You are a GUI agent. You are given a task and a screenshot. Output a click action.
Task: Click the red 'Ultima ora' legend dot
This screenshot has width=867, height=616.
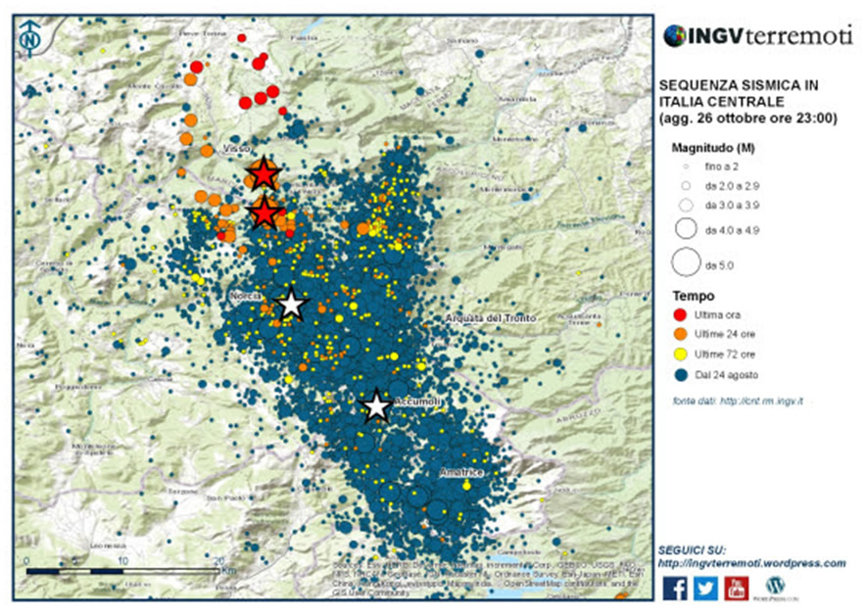(680, 315)
